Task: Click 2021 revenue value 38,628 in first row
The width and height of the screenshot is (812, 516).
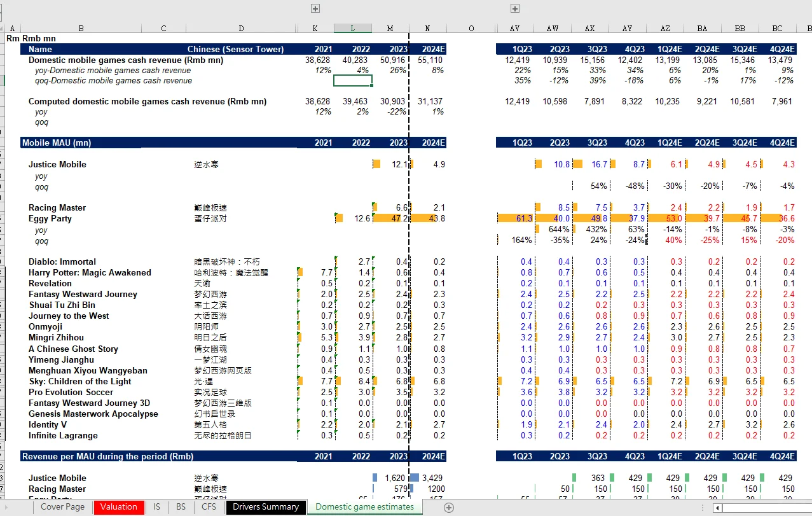Action: (x=317, y=60)
